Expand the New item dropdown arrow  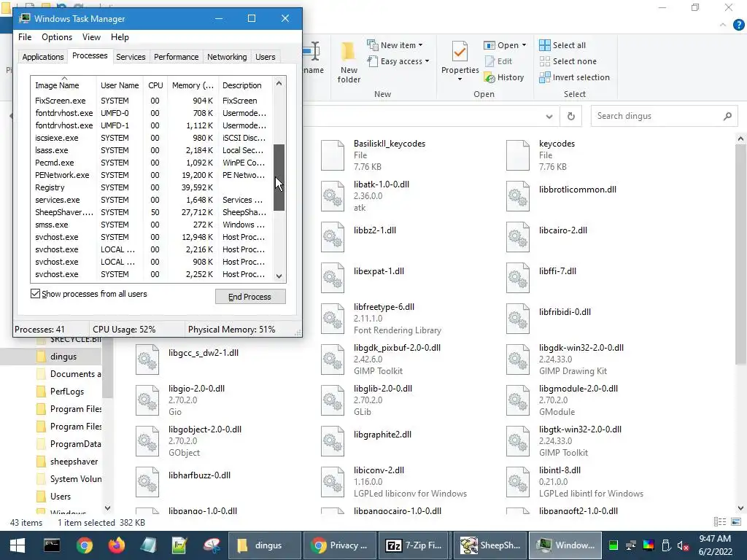(x=420, y=45)
